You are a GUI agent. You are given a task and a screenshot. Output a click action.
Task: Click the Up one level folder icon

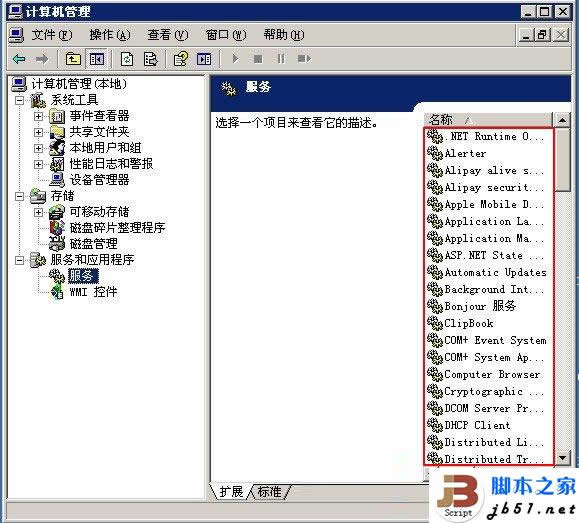point(73,59)
